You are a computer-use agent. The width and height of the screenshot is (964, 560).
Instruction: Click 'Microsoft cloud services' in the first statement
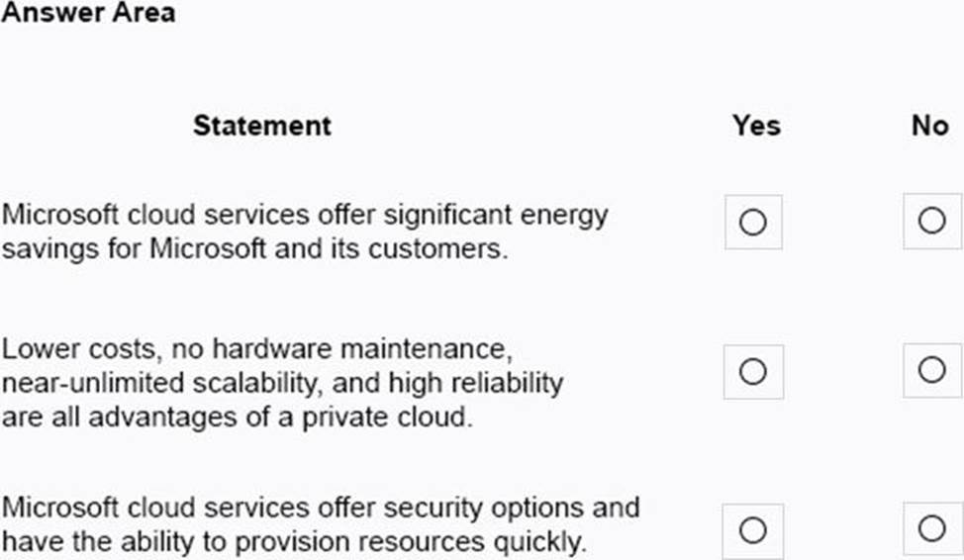coord(148,215)
